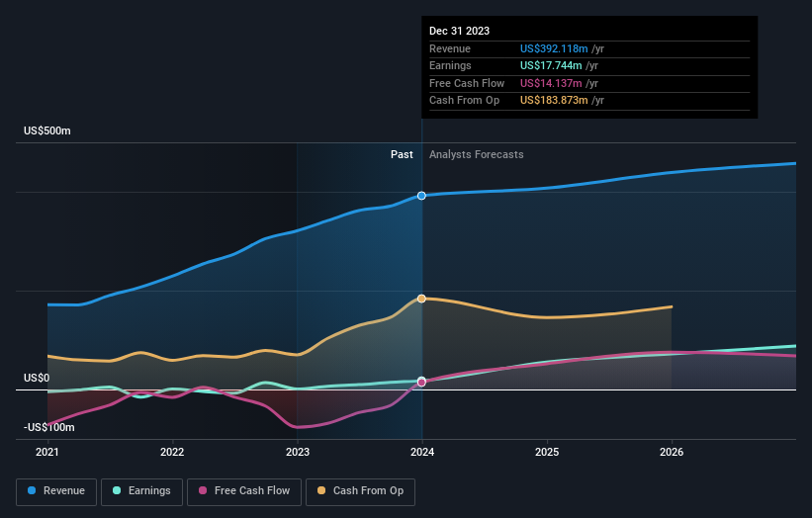Toggle the Free Cash Flow legend button
The height and width of the screenshot is (518, 812).
tap(244, 491)
